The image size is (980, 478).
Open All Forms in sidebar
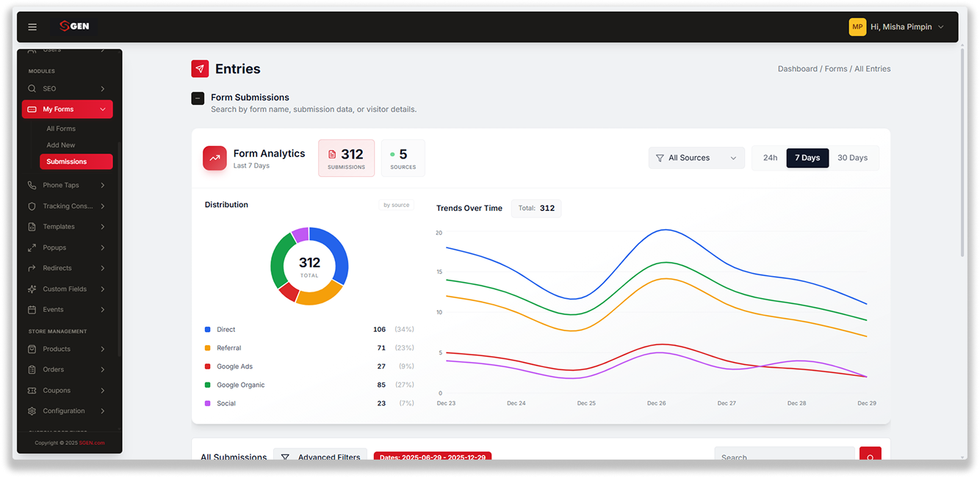tap(61, 129)
